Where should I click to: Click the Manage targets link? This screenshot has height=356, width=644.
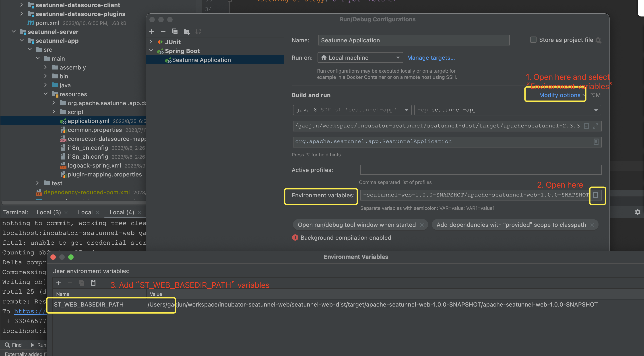431,58
